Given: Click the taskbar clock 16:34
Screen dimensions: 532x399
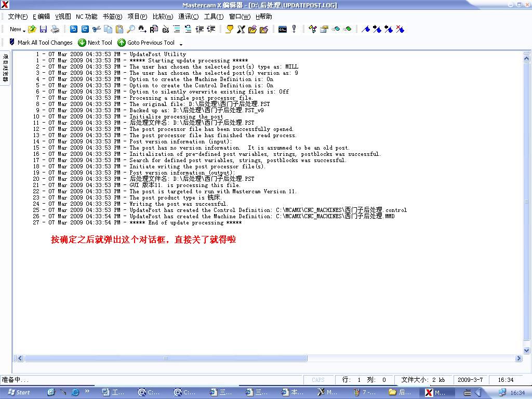Looking at the screenshot, I should pyautogui.click(x=517, y=393).
